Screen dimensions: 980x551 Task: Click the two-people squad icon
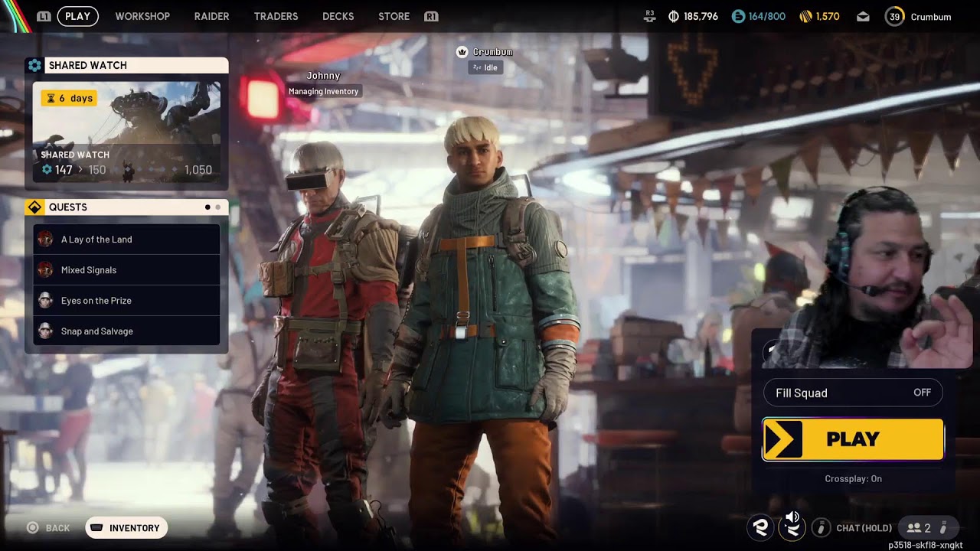click(913, 528)
